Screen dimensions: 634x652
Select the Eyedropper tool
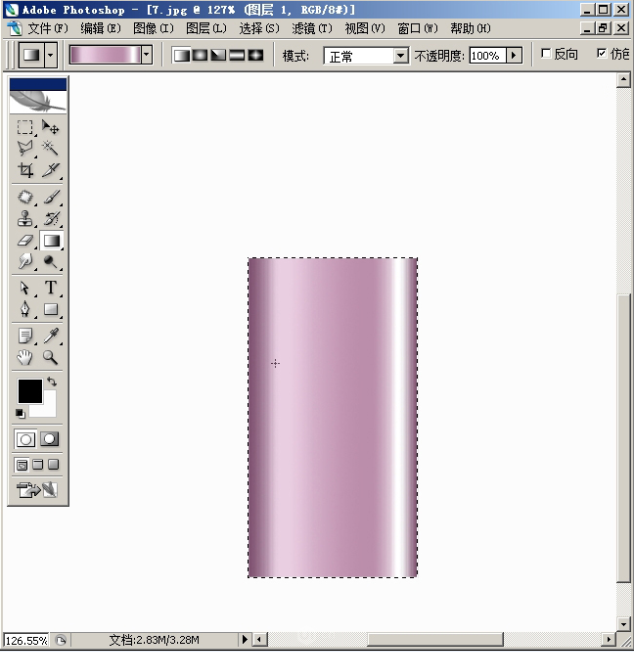click(x=50, y=336)
